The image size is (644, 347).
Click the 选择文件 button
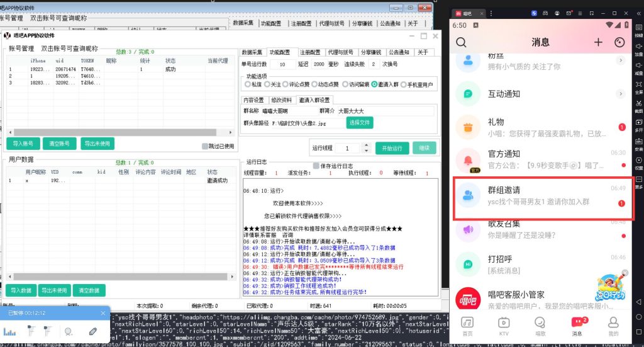click(x=358, y=122)
